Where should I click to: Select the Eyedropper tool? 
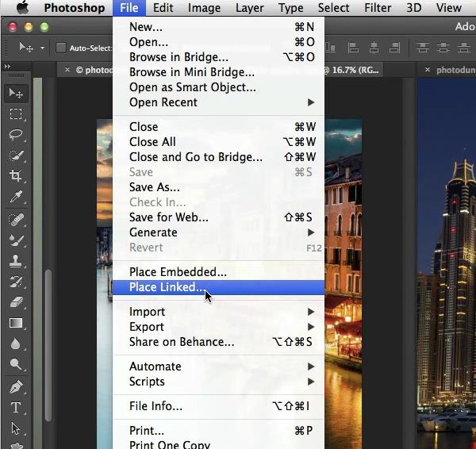pyautogui.click(x=15, y=198)
